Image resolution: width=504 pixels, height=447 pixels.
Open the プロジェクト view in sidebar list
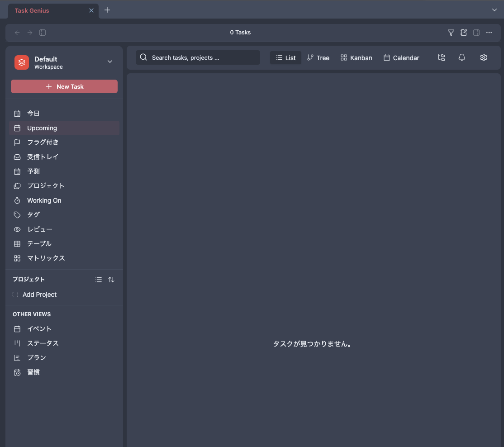[x=64, y=186]
